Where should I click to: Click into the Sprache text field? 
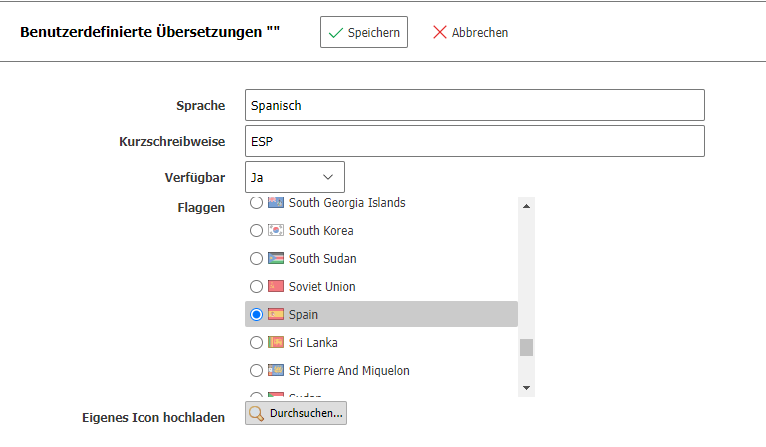[474, 105]
